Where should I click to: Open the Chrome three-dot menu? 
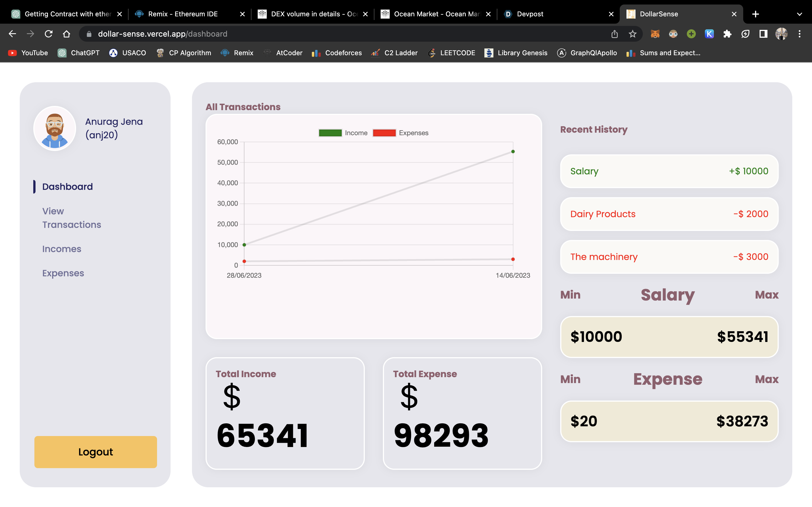(x=800, y=34)
